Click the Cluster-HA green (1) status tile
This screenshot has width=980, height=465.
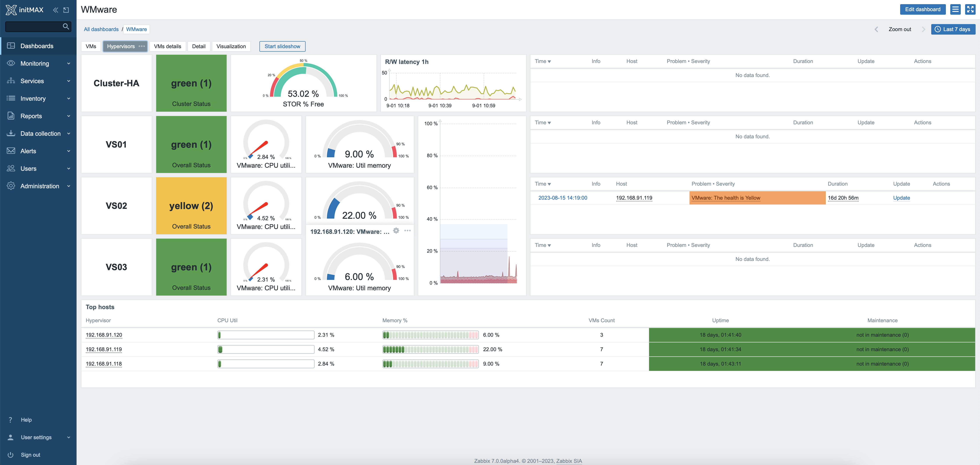[191, 83]
